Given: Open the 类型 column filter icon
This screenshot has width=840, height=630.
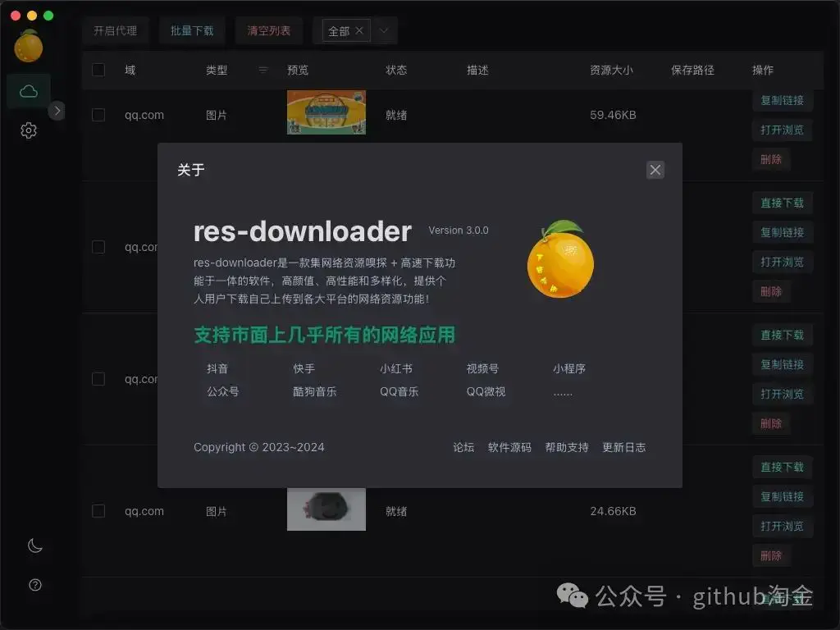Looking at the screenshot, I should 262,70.
